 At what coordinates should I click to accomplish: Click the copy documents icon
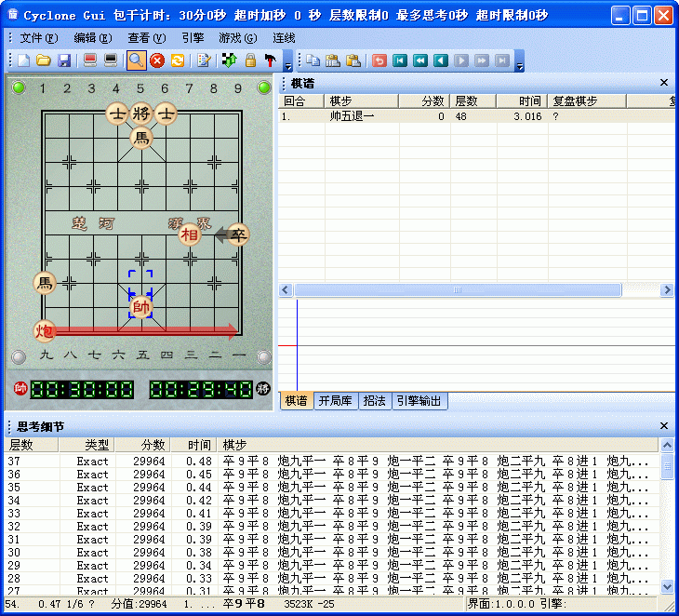313,60
